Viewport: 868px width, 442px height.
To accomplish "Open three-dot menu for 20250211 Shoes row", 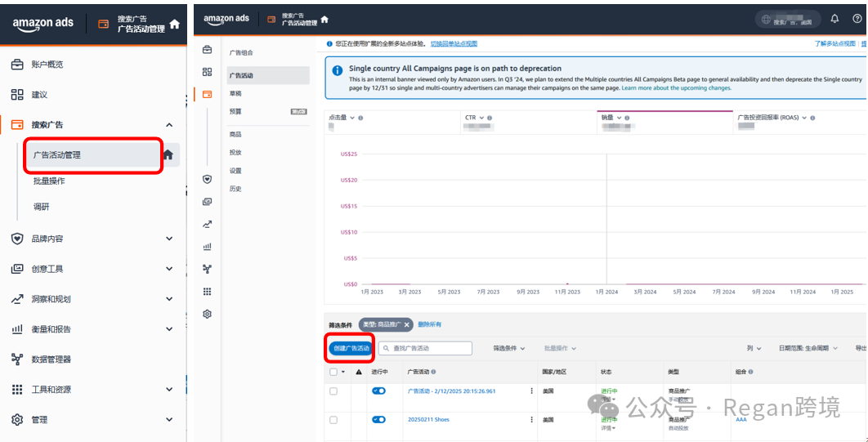I will click(x=532, y=420).
